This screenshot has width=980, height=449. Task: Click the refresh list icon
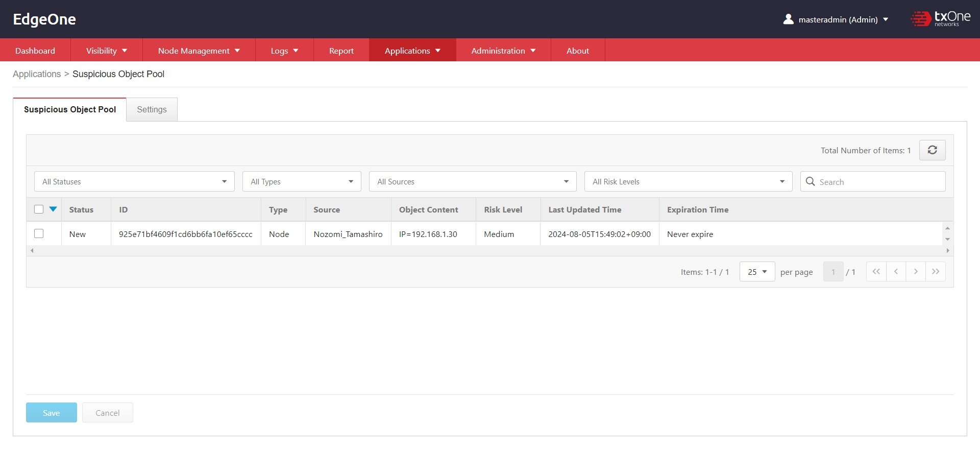coord(932,150)
